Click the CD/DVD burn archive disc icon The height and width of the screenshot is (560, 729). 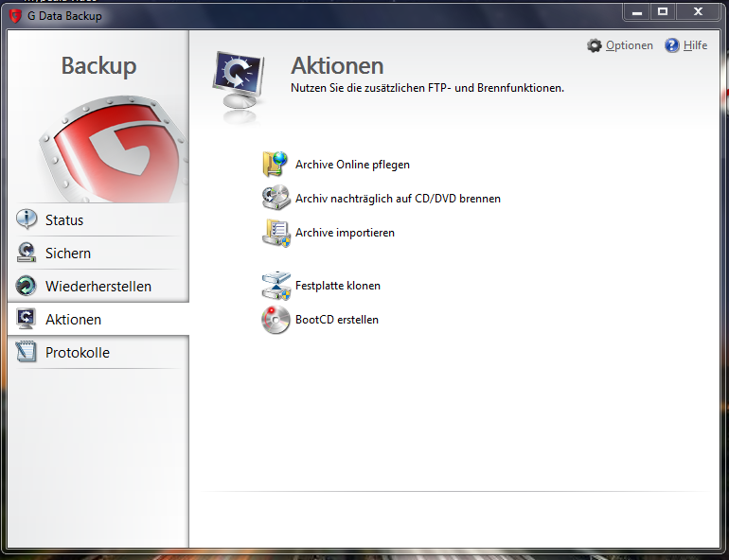pos(276,199)
